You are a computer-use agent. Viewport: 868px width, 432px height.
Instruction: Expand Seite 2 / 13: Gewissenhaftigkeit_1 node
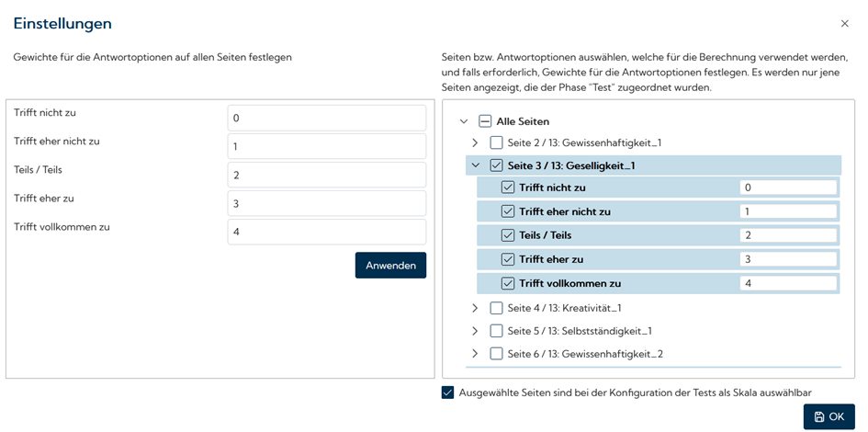[x=475, y=143]
